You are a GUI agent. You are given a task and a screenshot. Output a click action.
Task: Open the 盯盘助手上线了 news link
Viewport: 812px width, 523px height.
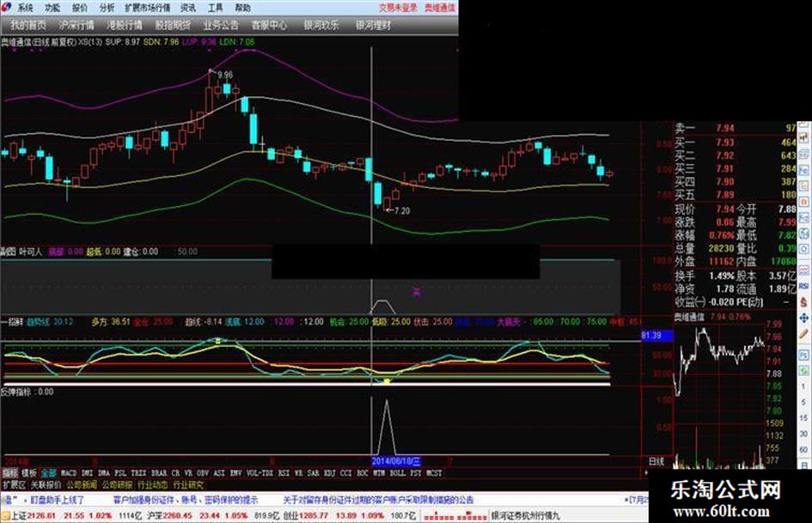click(x=57, y=500)
